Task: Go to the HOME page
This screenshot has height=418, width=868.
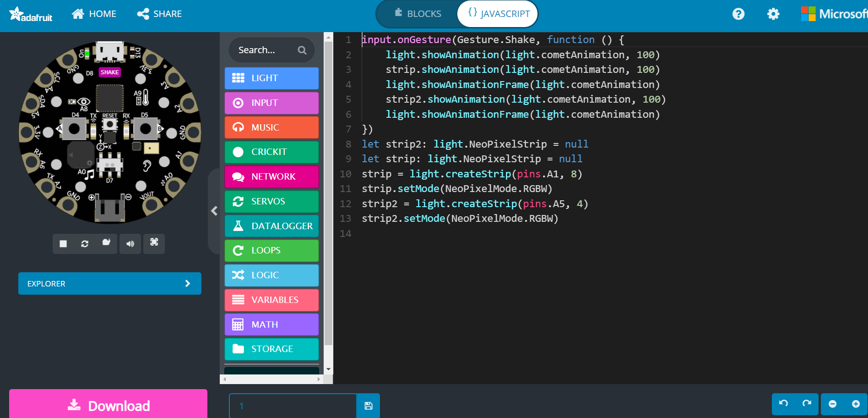Action: 94,13
